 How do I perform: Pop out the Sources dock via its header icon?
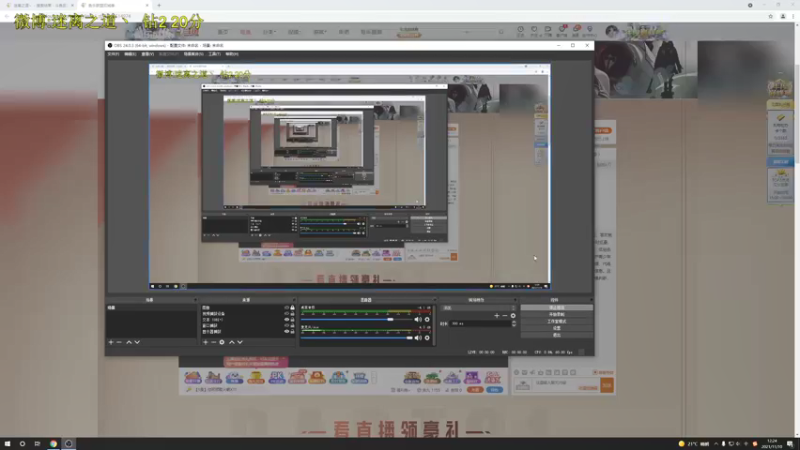pyautogui.click(x=294, y=300)
